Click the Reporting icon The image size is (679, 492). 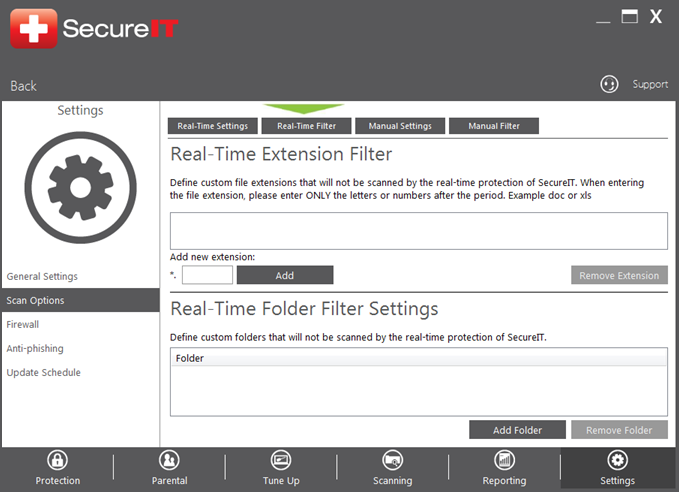(x=504, y=460)
